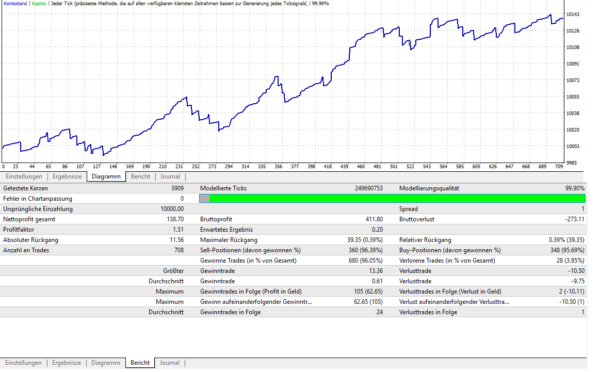Select the bottom Bericht tab
The width and height of the screenshot is (600, 372).
pyautogui.click(x=140, y=362)
